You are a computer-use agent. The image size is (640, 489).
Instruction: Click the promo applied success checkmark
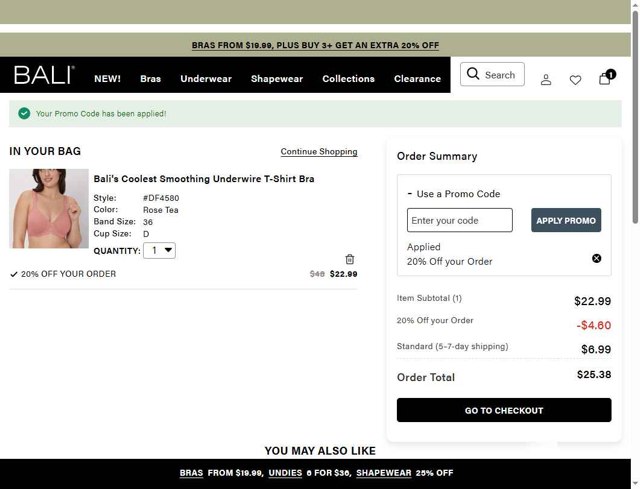24,113
